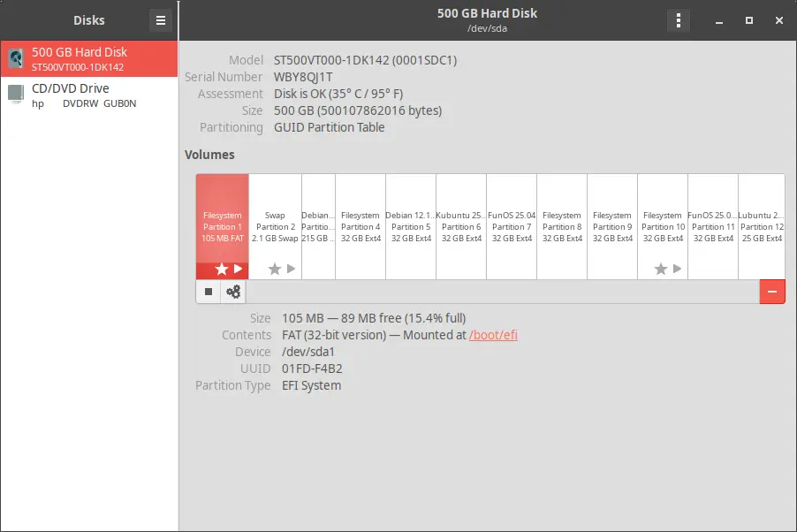Click the Volumes heading
The width and height of the screenshot is (797, 532).
pyautogui.click(x=209, y=155)
